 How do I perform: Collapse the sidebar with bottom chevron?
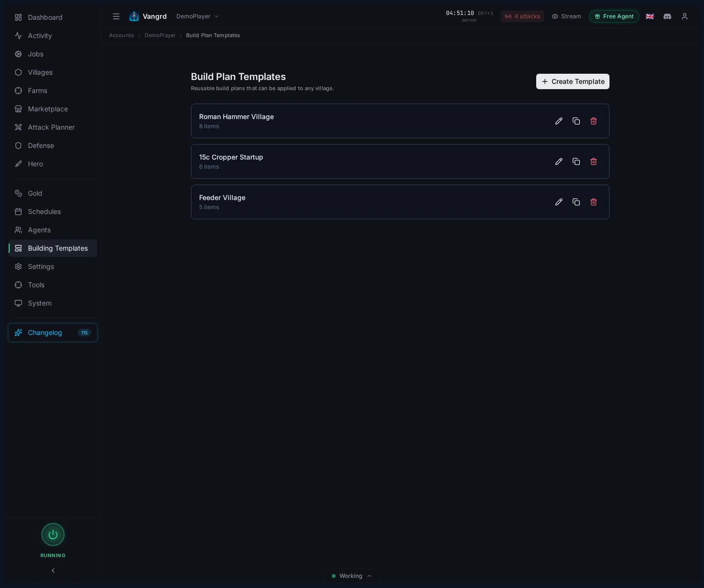(x=53, y=570)
